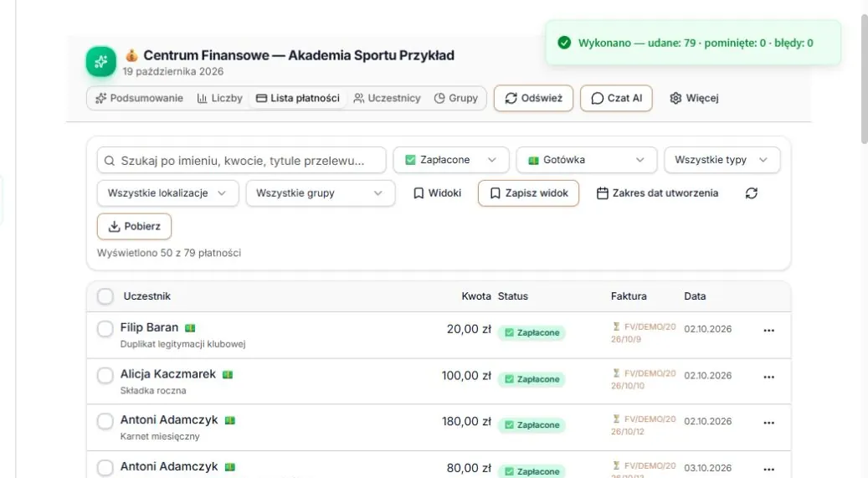
Task: Click cash icon next to Filip Baran
Action: coord(190,328)
